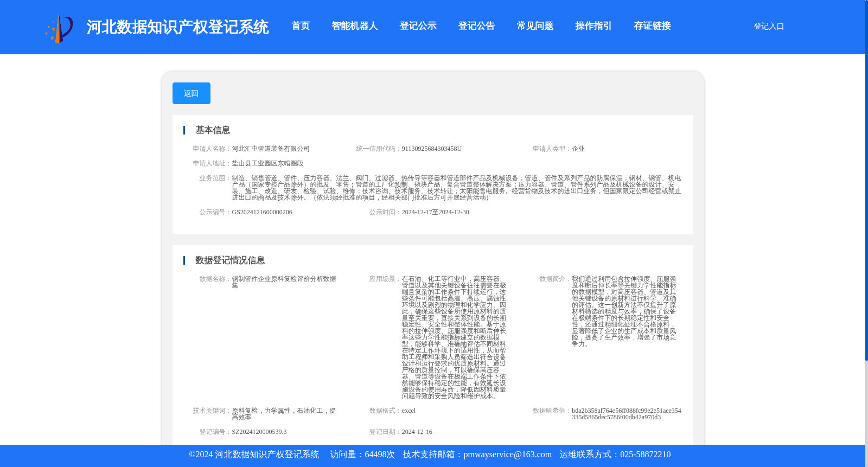
Task: Click the system logo icon in the header
Action: pos(59,28)
